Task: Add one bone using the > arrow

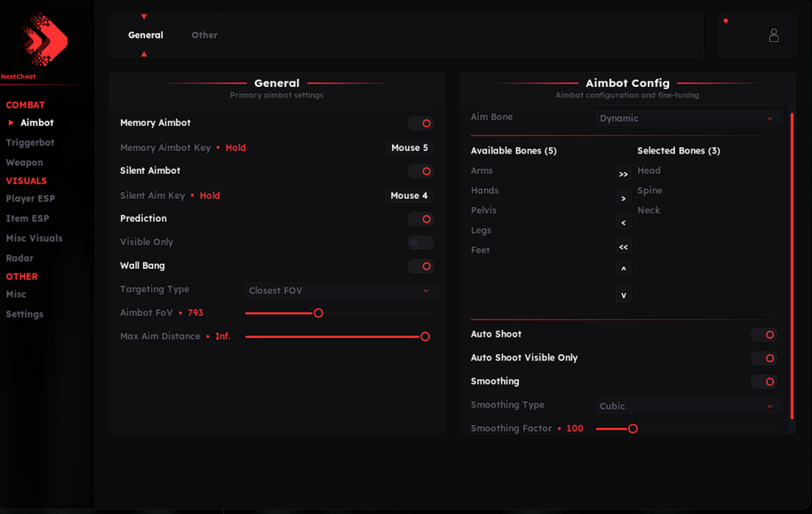Action: coord(624,198)
